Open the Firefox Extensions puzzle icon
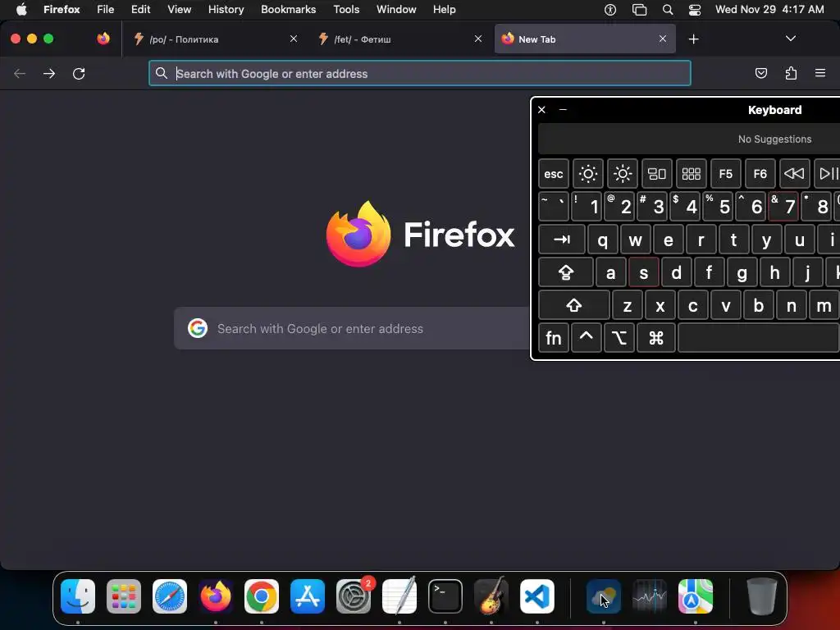 point(791,73)
